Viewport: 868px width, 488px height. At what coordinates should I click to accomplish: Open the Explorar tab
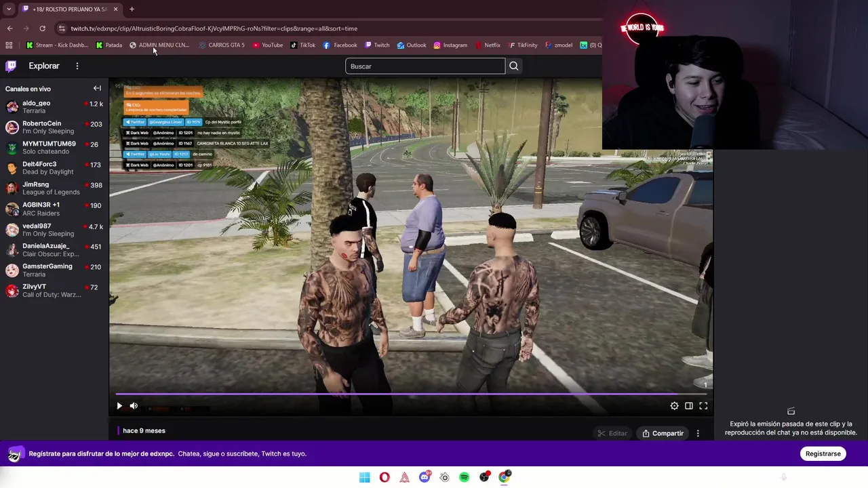[x=44, y=66]
